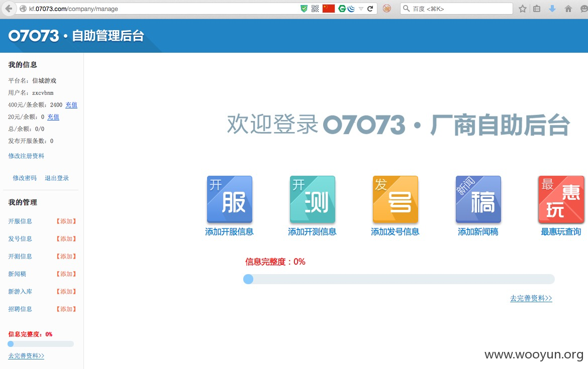Expand the address bar dropdown arrow
Viewport: 588px width, 369px height.
tap(361, 9)
